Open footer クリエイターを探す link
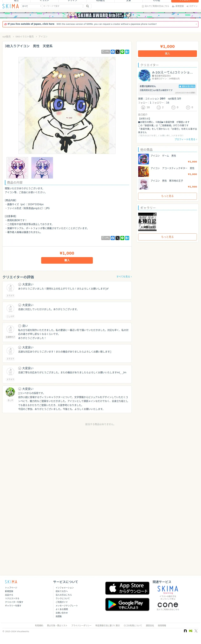The width and height of the screenshot is (201, 644). [14, 602]
